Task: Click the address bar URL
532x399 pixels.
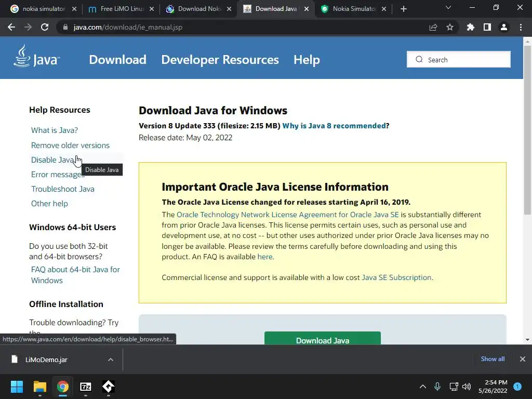Action: (128, 27)
